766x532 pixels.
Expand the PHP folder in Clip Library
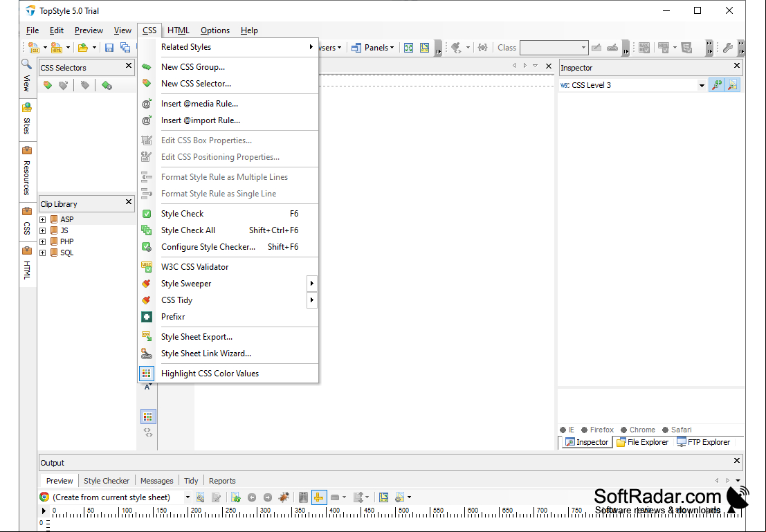click(43, 242)
